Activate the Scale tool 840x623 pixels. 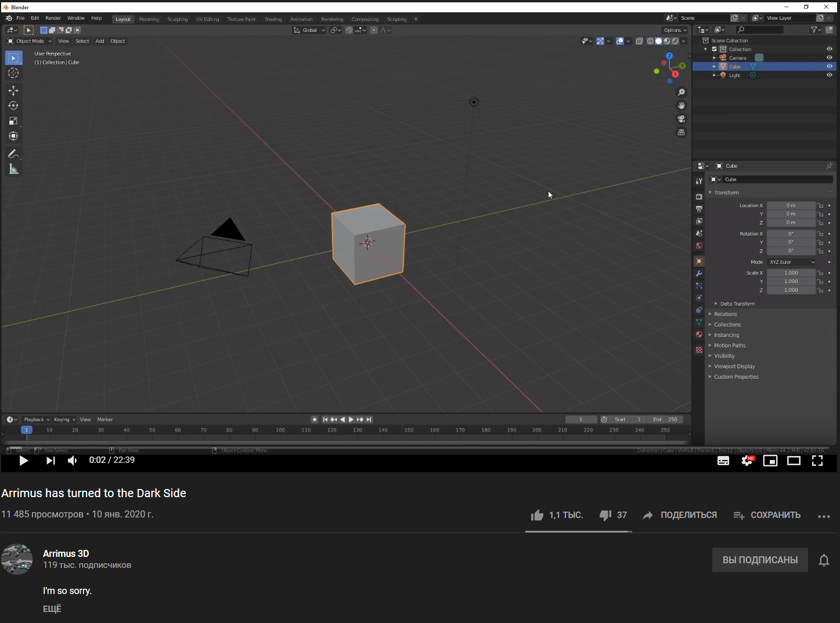pyautogui.click(x=13, y=121)
